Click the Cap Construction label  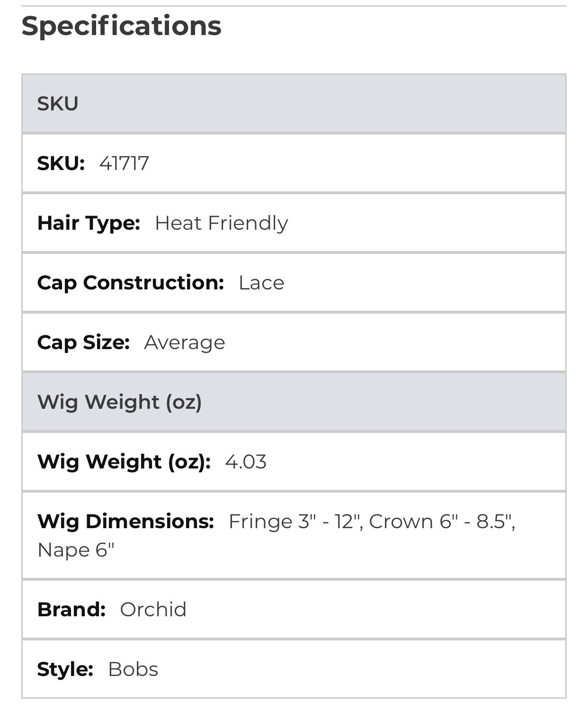(131, 283)
